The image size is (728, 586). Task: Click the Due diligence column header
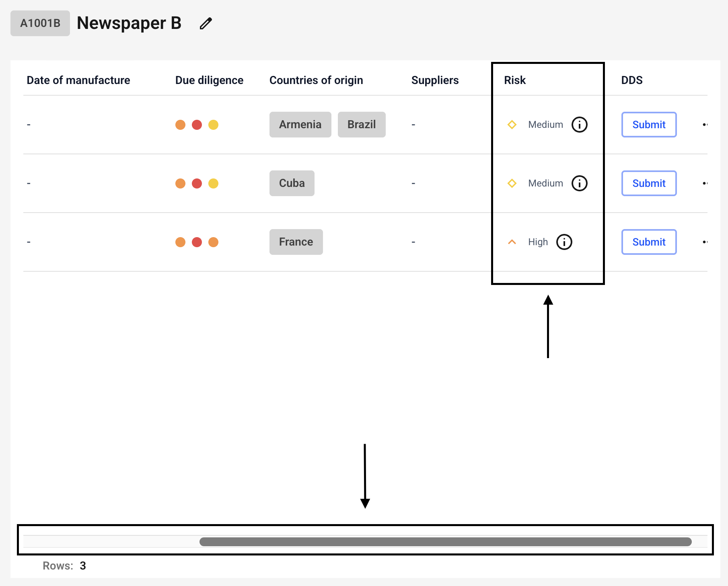[x=209, y=80]
